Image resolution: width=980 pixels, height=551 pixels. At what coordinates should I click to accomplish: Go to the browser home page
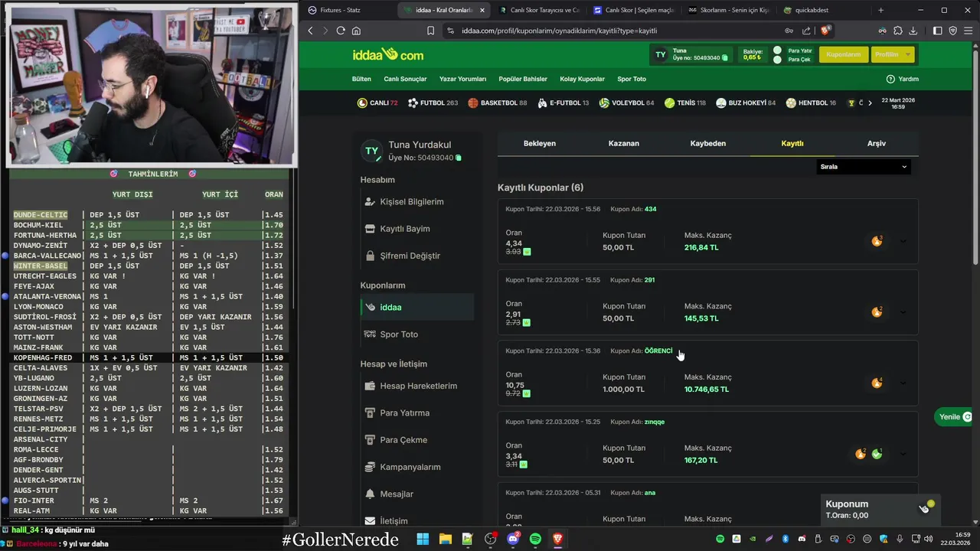click(x=356, y=31)
